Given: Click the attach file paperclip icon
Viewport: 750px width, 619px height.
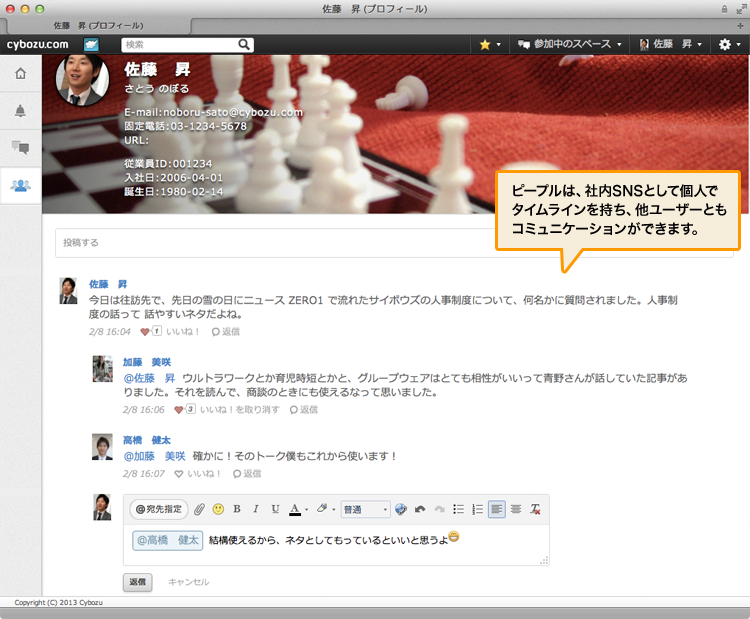Looking at the screenshot, I should (199, 509).
